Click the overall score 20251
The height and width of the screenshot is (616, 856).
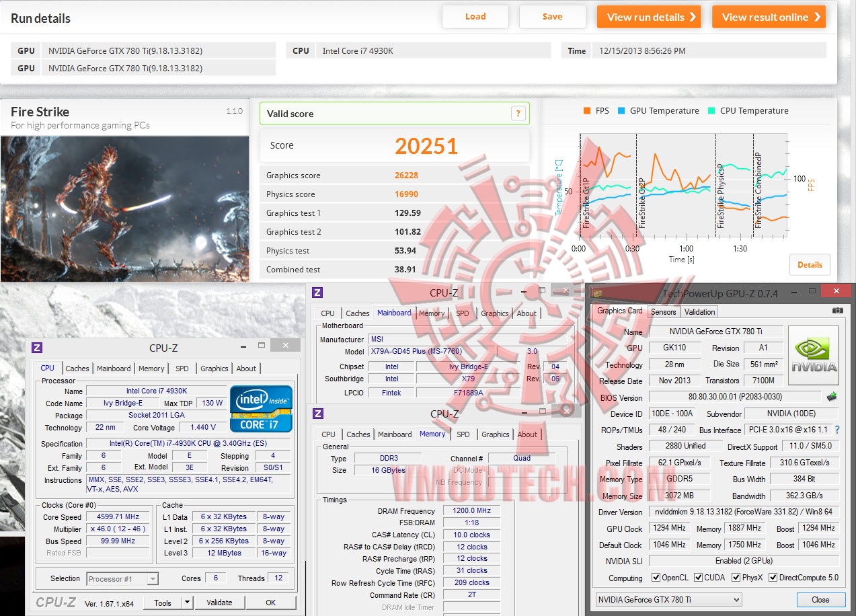coord(426,146)
